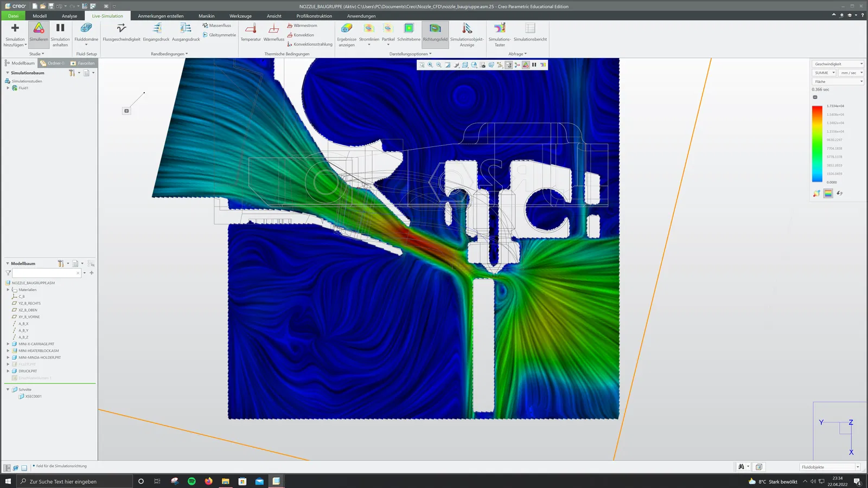The width and height of the screenshot is (868, 488).
Task: Open the Geschwindigkeit result quantity dropdown
Action: point(838,64)
